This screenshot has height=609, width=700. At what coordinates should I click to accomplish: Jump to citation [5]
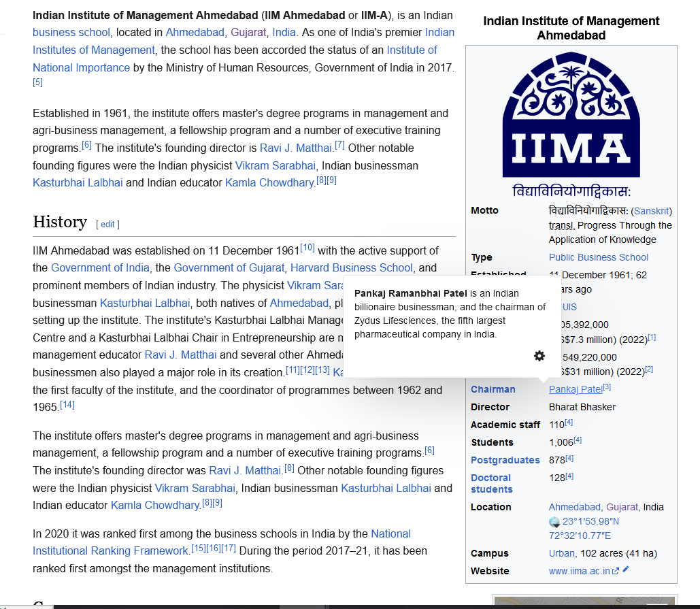[37, 82]
